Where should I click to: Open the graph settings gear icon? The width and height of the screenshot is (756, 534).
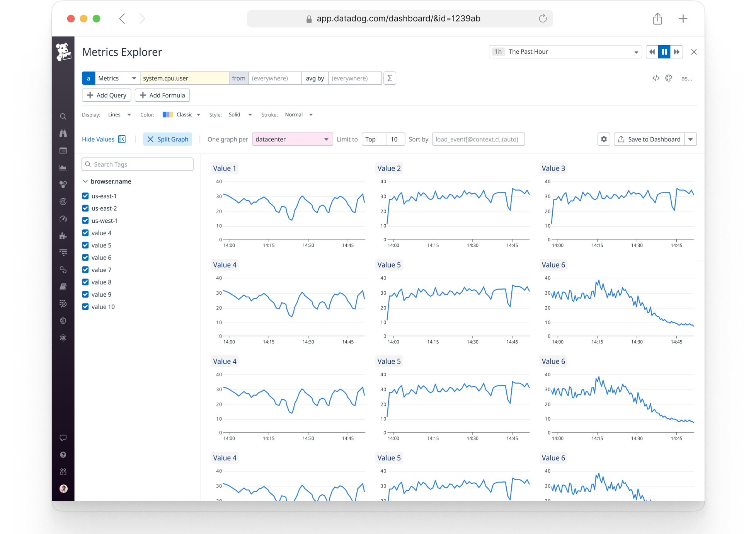(604, 139)
